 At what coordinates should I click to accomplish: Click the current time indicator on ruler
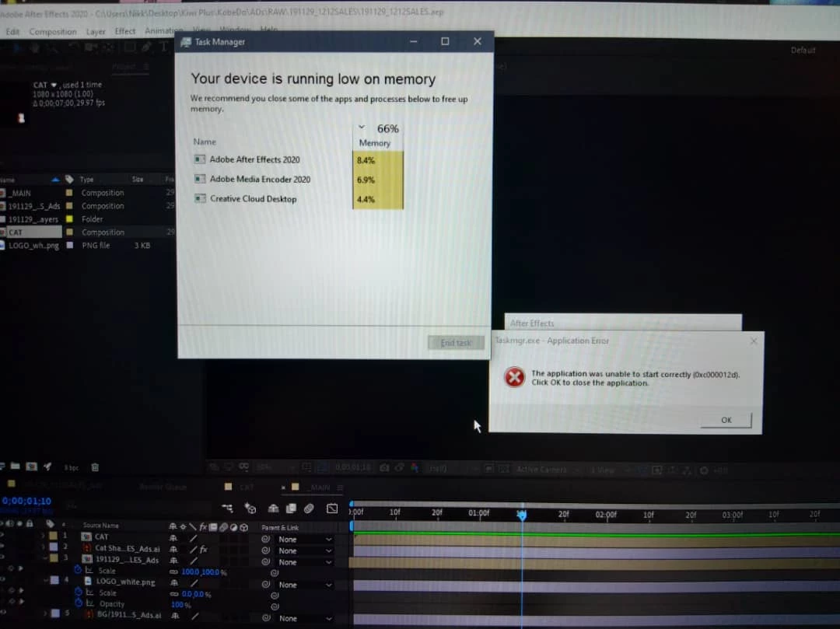point(521,515)
